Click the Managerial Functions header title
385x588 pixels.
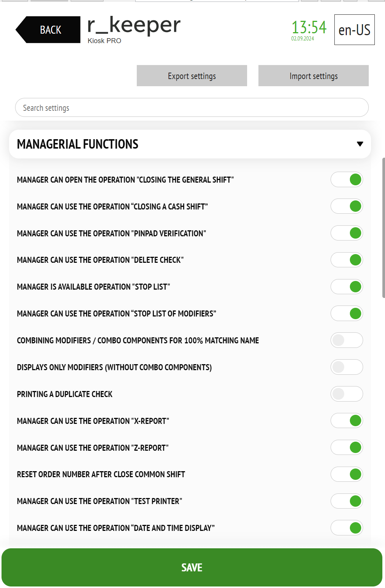(77, 144)
